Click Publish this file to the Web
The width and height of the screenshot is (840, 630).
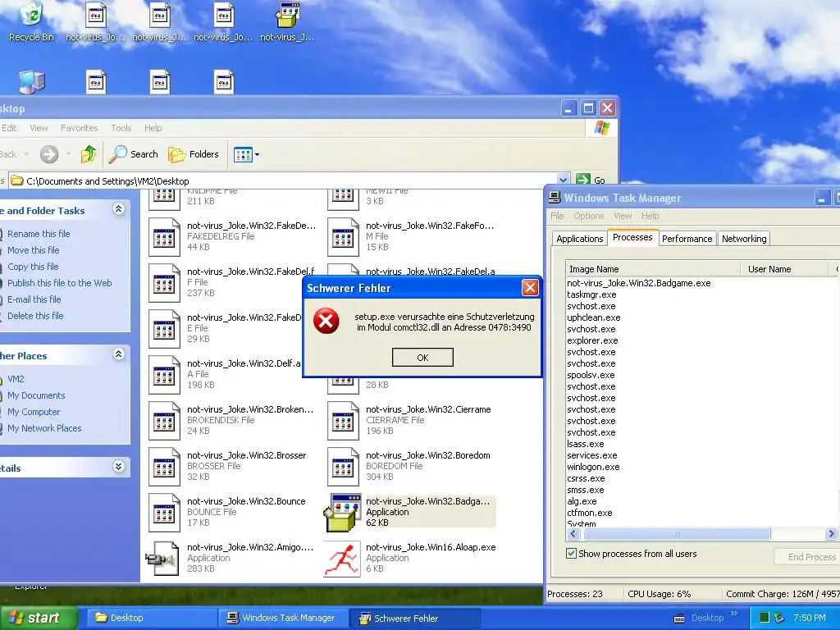(x=59, y=283)
